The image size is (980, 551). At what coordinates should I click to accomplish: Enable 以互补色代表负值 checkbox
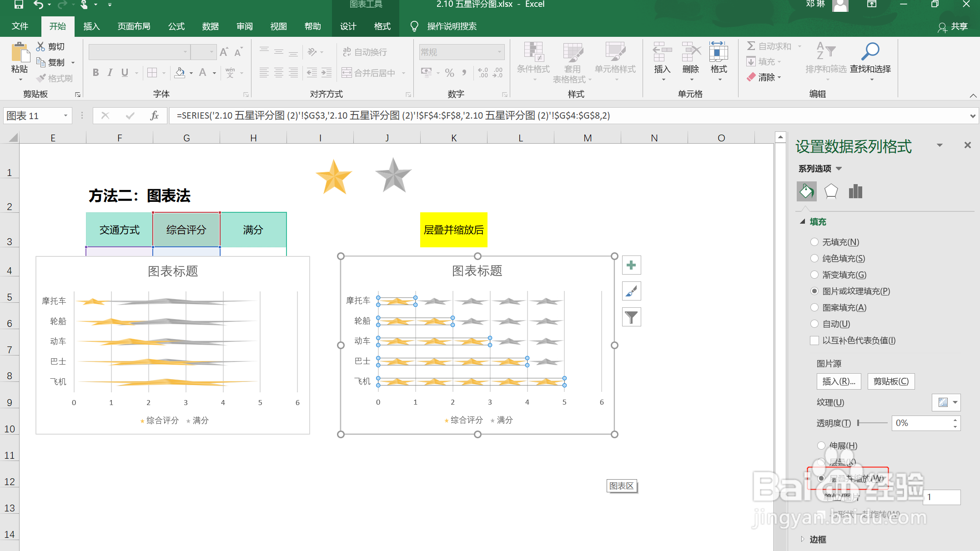[814, 340]
